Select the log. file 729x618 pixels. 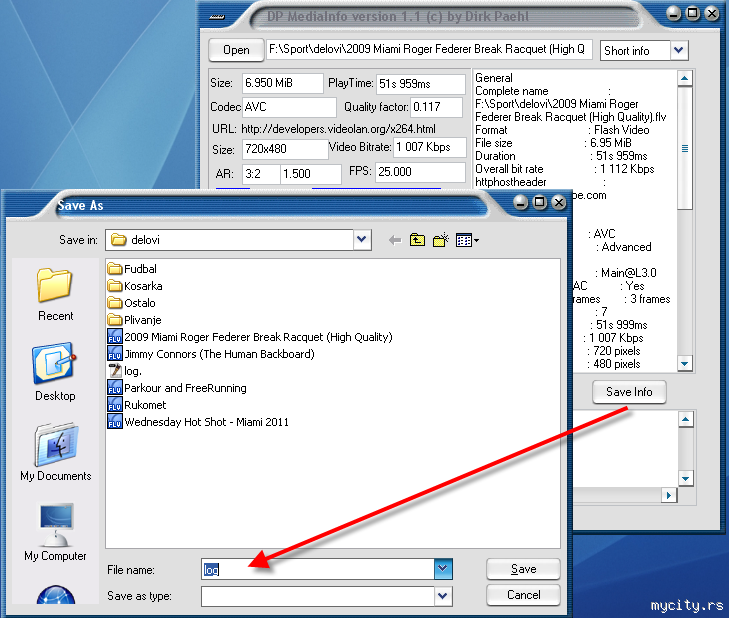pos(125,371)
